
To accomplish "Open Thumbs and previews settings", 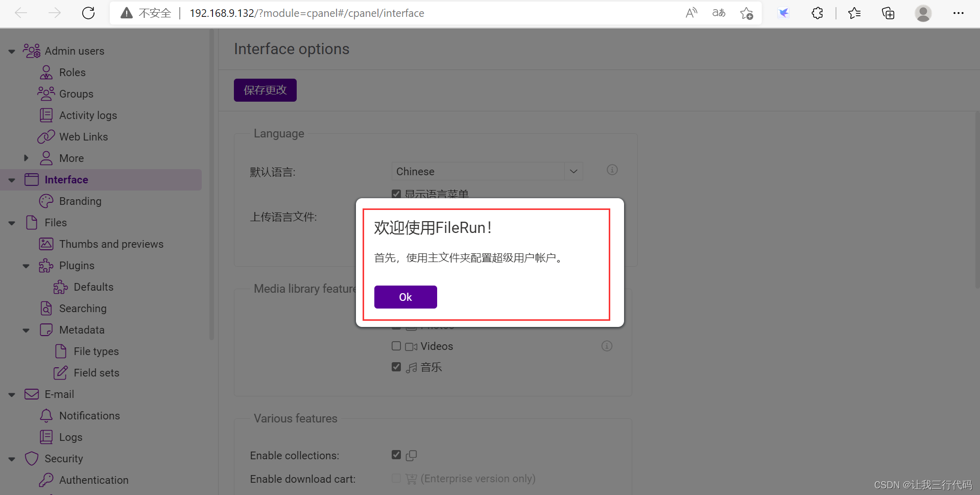I will click(x=111, y=244).
